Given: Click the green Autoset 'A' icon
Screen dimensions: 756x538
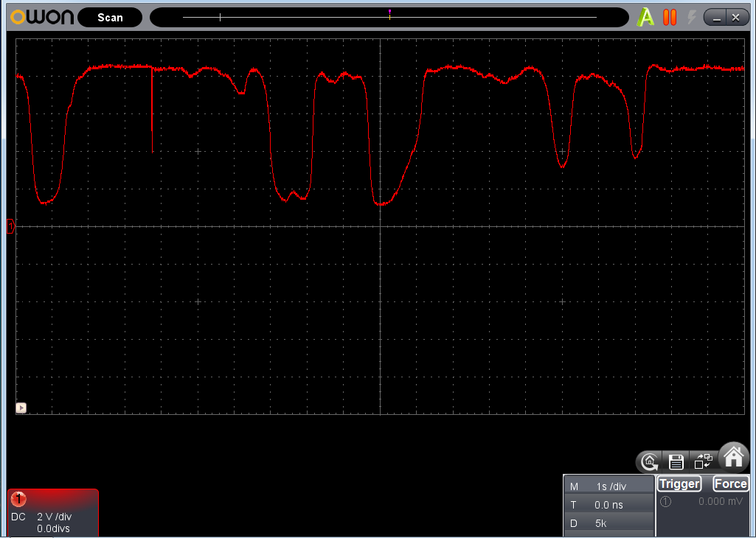Looking at the screenshot, I should tap(646, 17).
